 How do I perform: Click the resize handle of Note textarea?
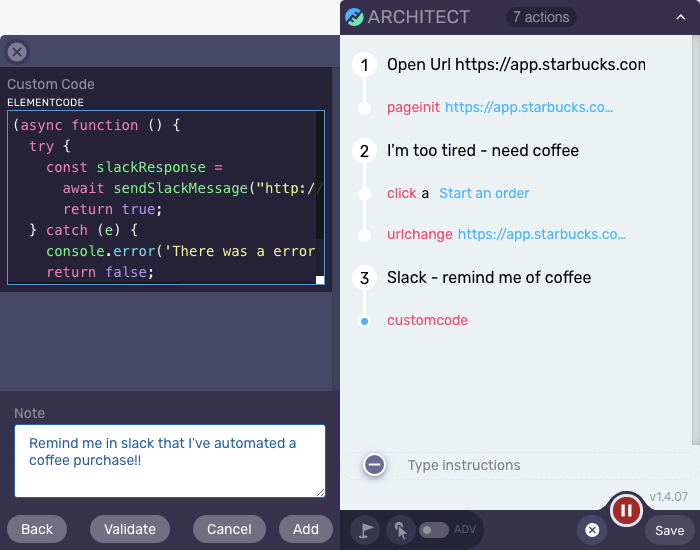pos(321,492)
